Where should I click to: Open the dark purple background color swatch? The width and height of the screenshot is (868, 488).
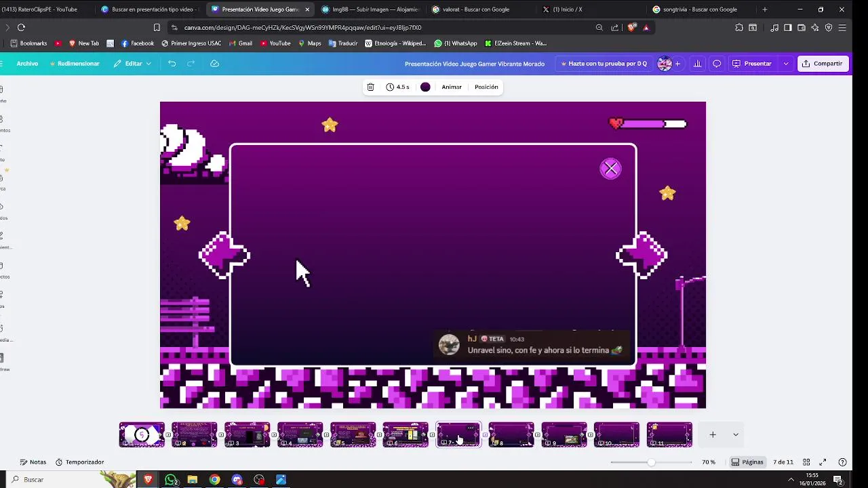425,87
